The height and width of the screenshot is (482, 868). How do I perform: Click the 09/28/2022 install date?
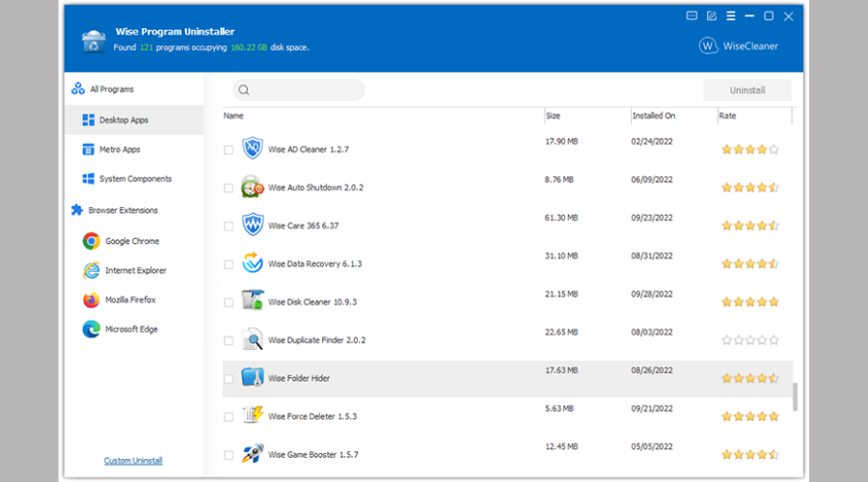coord(652,294)
